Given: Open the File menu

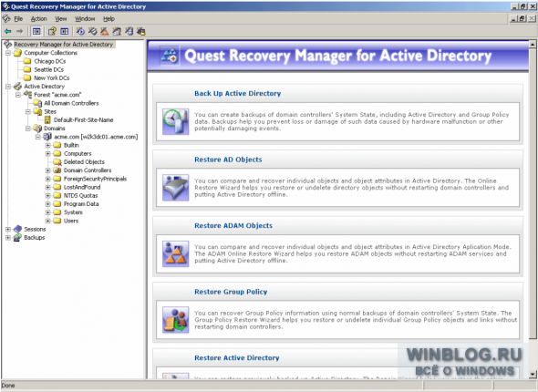Looking at the screenshot, I should pos(18,18).
